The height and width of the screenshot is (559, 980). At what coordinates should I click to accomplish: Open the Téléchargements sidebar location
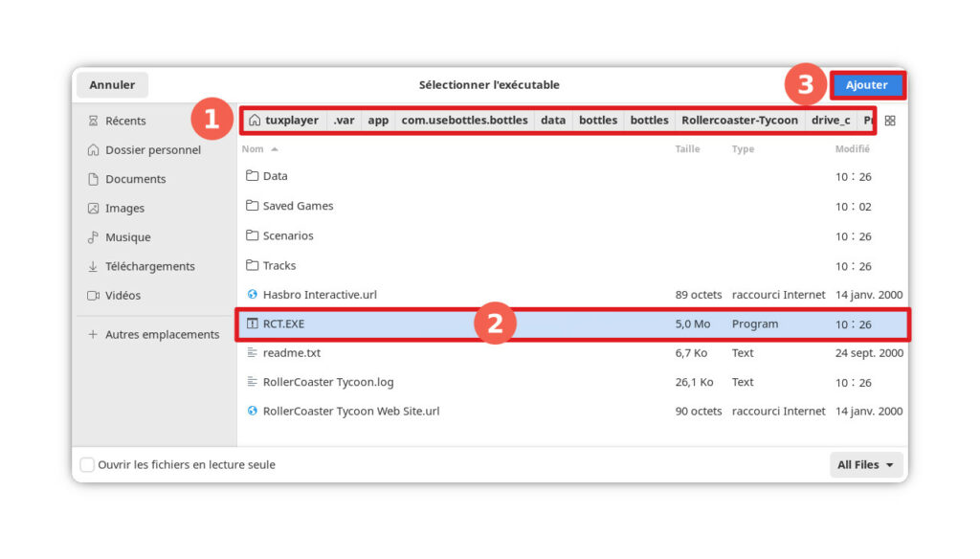tap(149, 266)
